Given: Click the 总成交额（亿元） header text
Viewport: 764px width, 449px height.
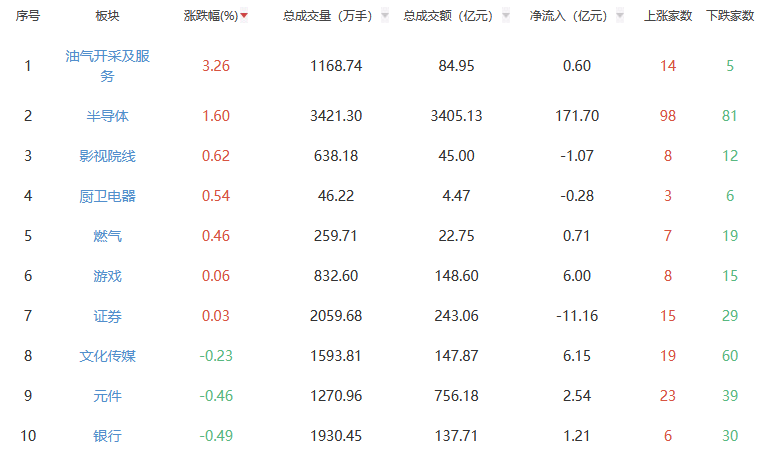Looking at the screenshot, I should click(449, 16).
